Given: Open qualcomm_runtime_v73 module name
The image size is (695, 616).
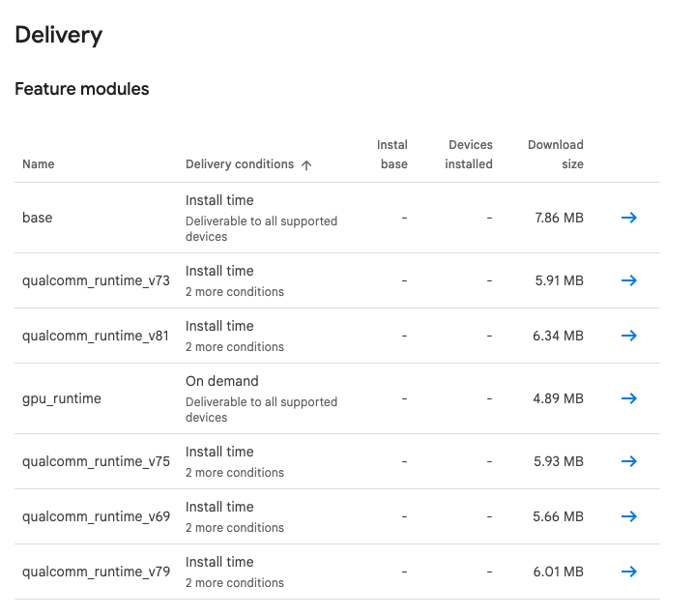Looking at the screenshot, I should [96, 280].
